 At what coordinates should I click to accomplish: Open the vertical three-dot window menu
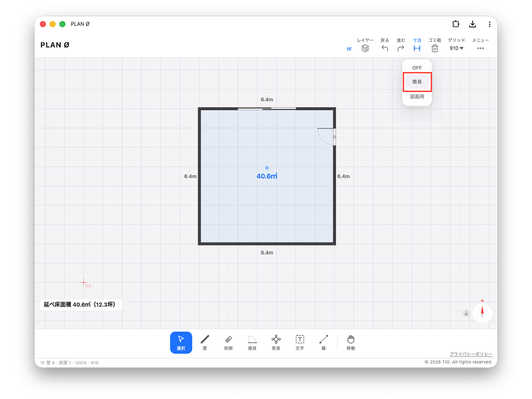(x=489, y=24)
